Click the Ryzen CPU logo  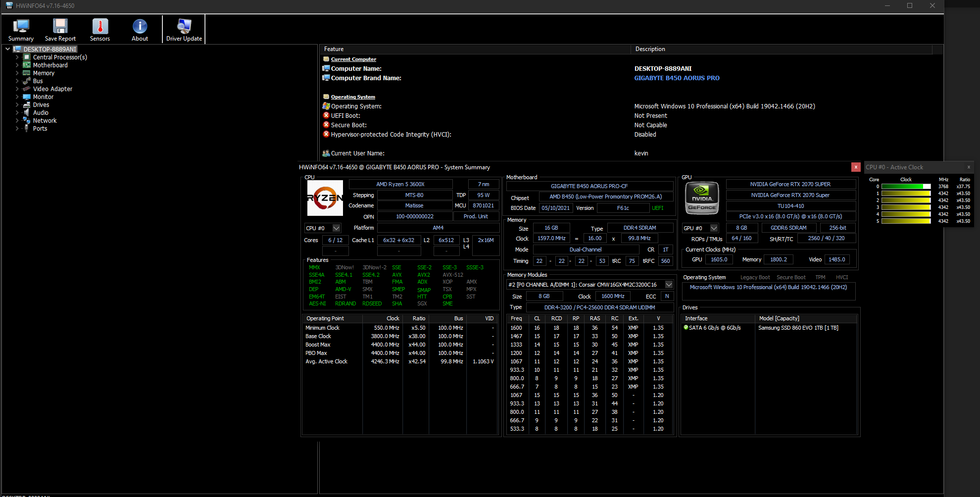[325, 198]
